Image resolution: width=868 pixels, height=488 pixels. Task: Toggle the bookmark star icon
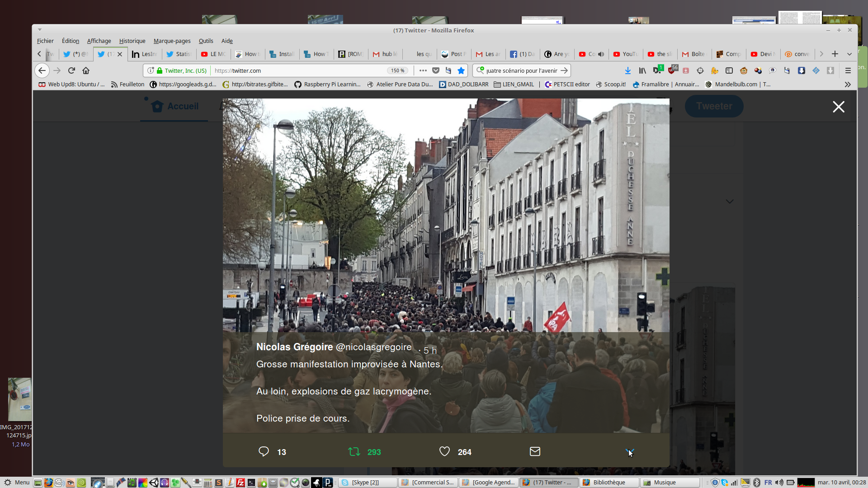tap(461, 70)
